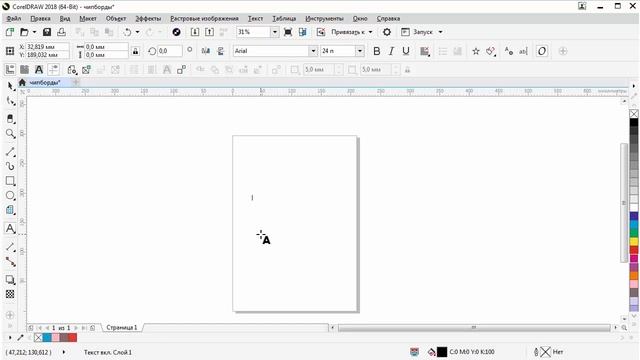Screen dimensions: 640x360
Task: Select the cyan document palette swatch
Action: (47, 338)
